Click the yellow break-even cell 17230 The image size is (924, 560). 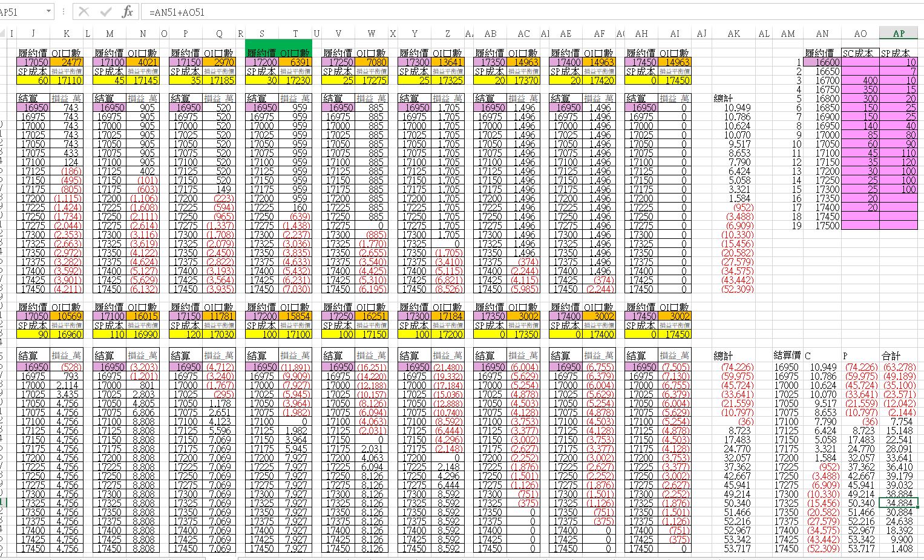pyautogui.click(x=296, y=80)
